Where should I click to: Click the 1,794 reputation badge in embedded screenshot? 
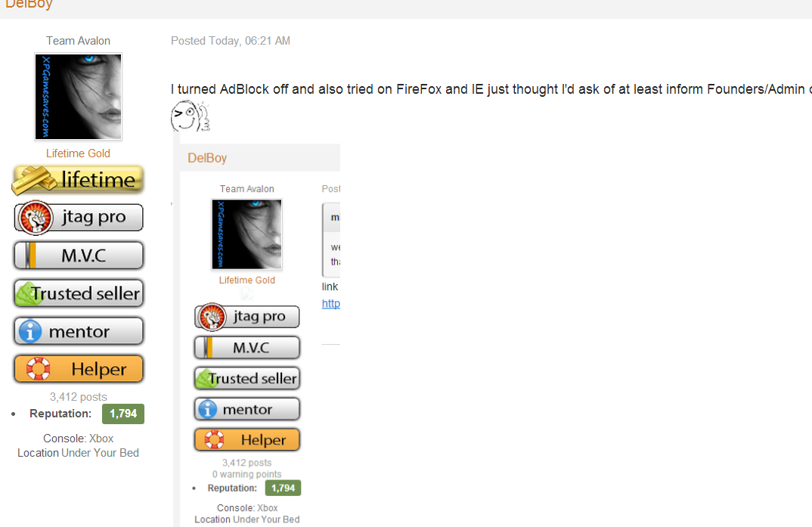(283, 488)
